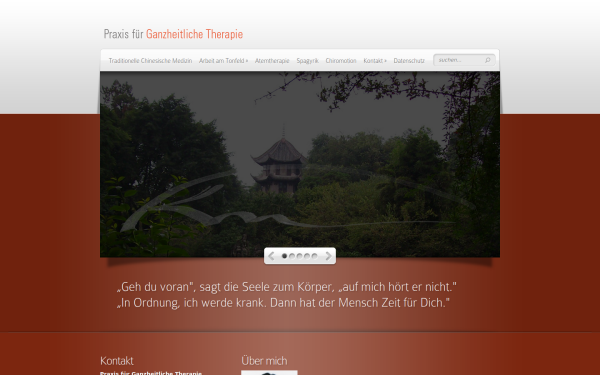Click the Über mich portrait thumbnail

point(269,372)
